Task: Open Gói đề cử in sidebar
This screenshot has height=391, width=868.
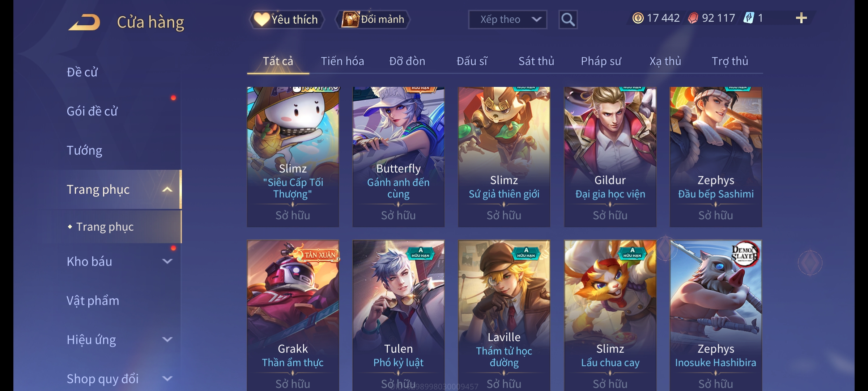Action: pyautogui.click(x=92, y=111)
